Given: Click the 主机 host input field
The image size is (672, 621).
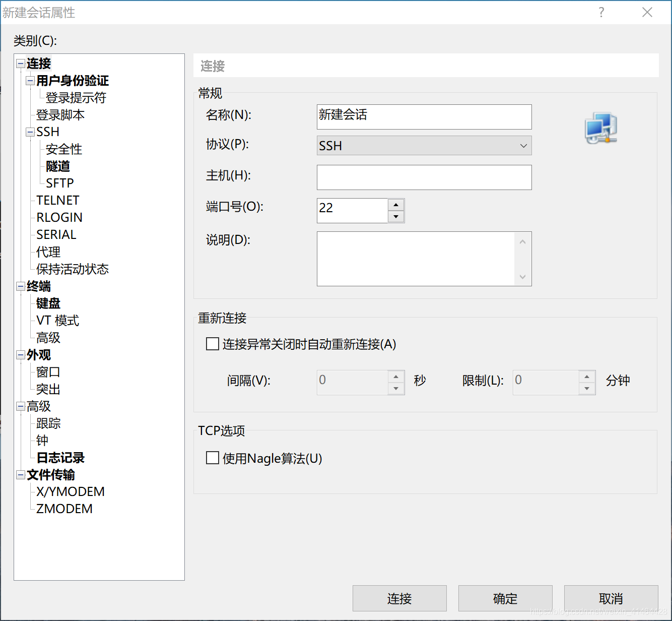Looking at the screenshot, I should pyautogui.click(x=424, y=177).
